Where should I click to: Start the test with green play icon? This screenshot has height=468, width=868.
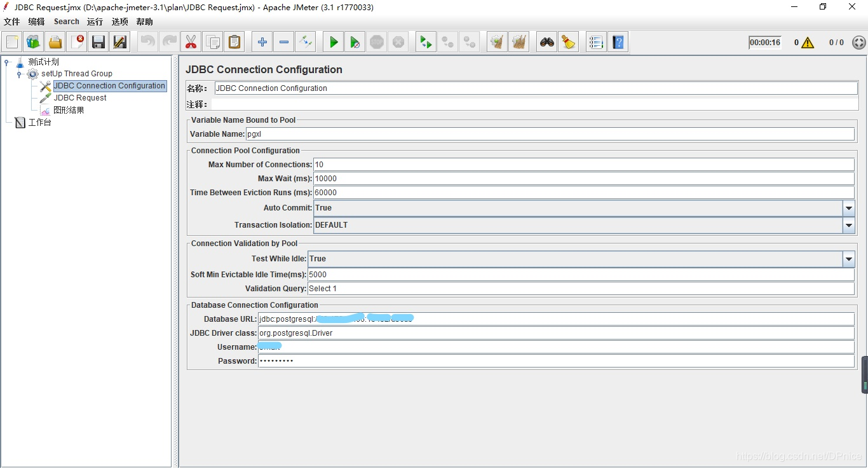334,43
